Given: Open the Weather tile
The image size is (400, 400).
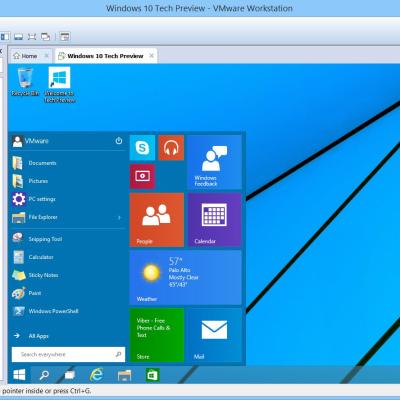Looking at the screenshot, I should point(186,278).
